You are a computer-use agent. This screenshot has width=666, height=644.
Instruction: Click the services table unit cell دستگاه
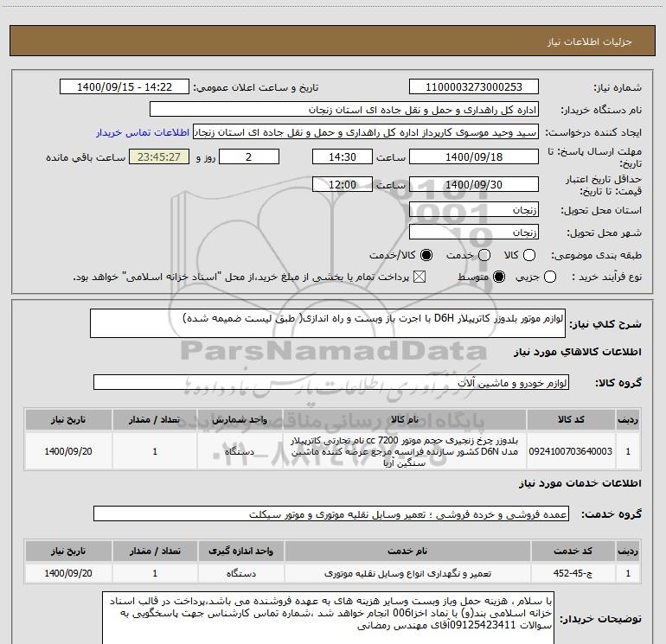240,573
